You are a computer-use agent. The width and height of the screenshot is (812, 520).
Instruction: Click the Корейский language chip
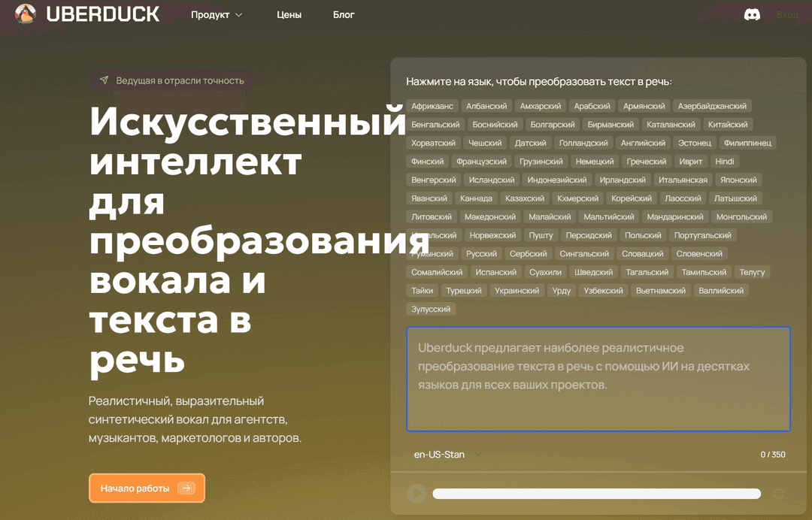[x=632, y=198]
